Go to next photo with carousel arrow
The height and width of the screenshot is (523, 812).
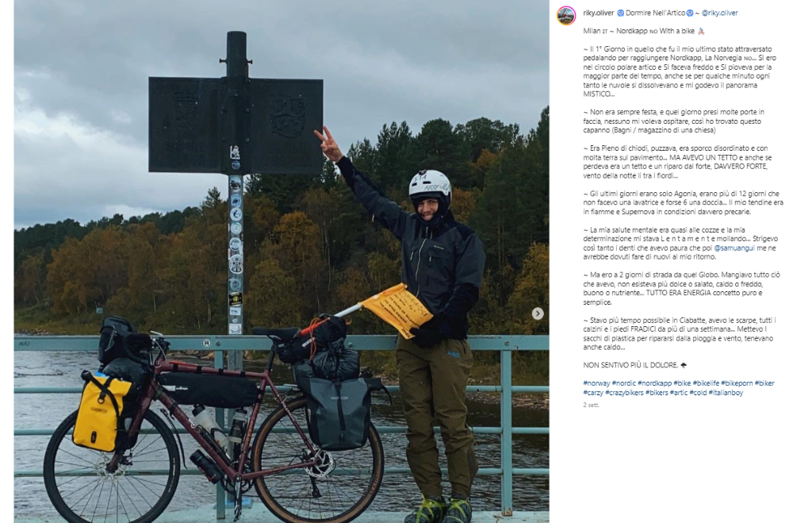(538, 313)
